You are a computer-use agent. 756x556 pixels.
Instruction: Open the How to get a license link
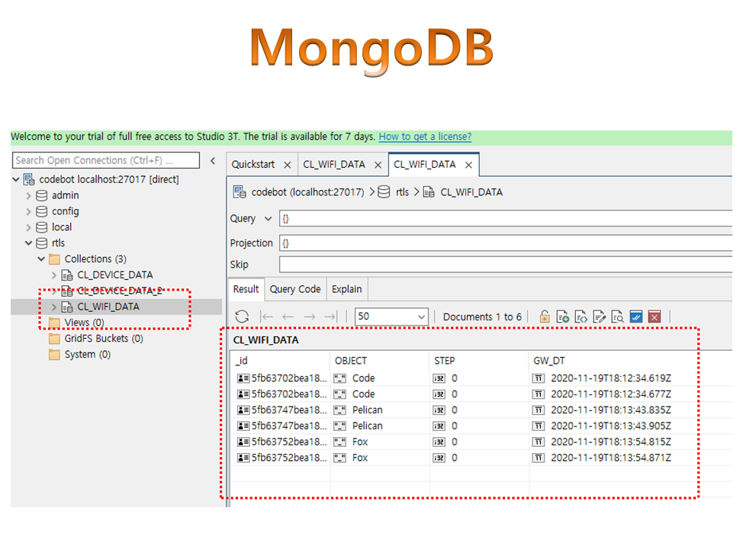coord(425,137)
